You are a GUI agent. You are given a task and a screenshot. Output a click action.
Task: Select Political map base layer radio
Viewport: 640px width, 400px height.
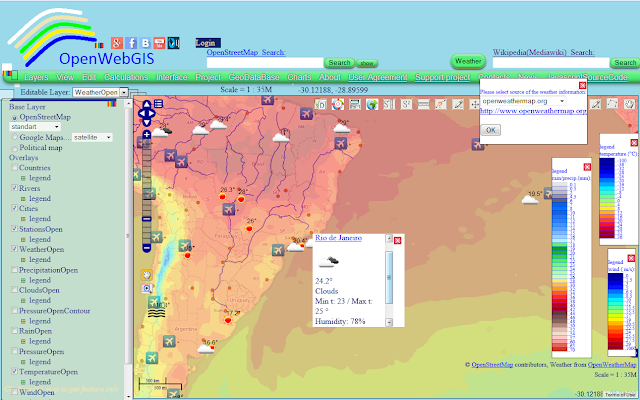coord(15,148)
